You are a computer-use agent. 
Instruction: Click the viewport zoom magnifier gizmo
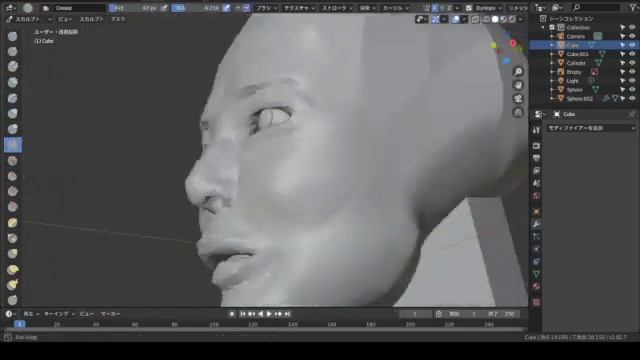(x=518, y=71)
